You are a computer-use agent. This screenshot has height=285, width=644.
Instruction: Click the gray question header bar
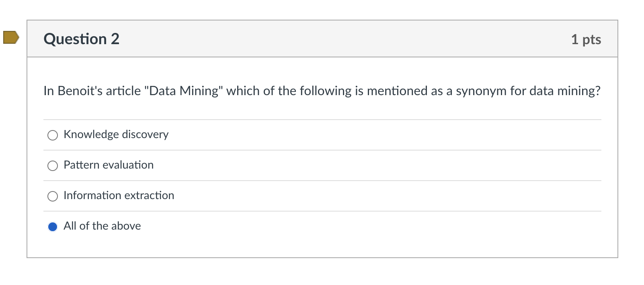(x=322, y=39)
